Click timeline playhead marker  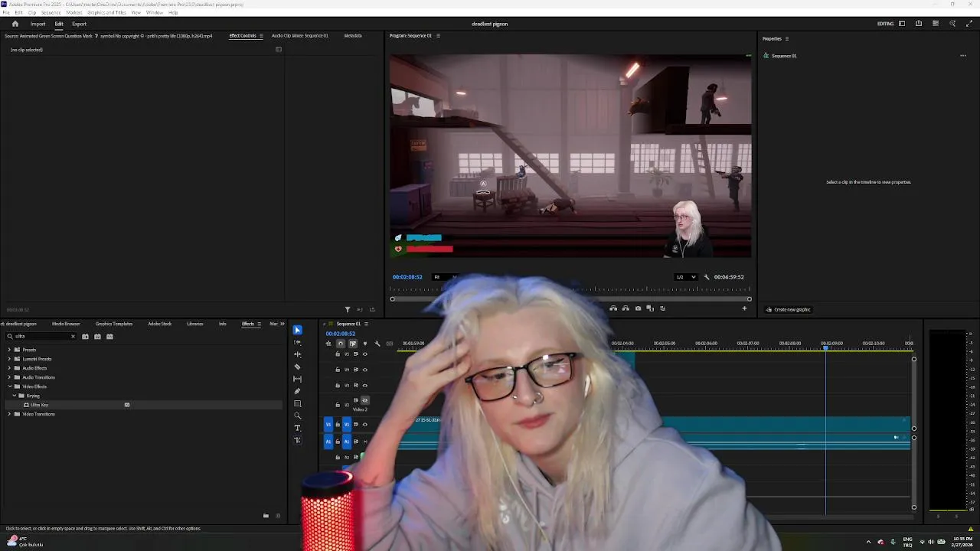[x=825, y=348]
